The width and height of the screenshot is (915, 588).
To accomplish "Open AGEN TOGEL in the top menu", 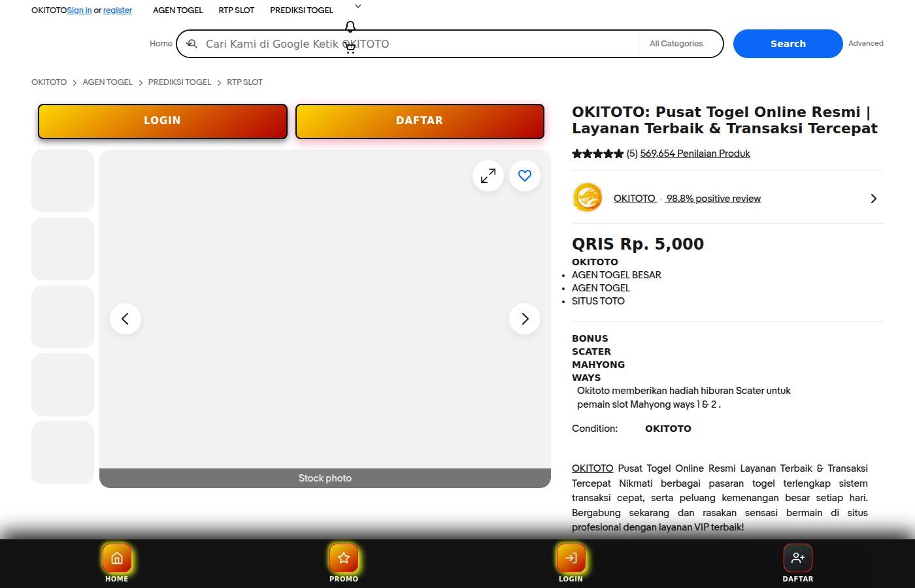I will tap(178, 10).
